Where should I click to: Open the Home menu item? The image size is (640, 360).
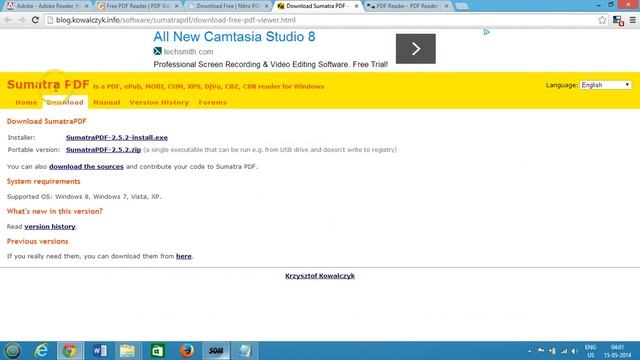[x=26, y=102]
